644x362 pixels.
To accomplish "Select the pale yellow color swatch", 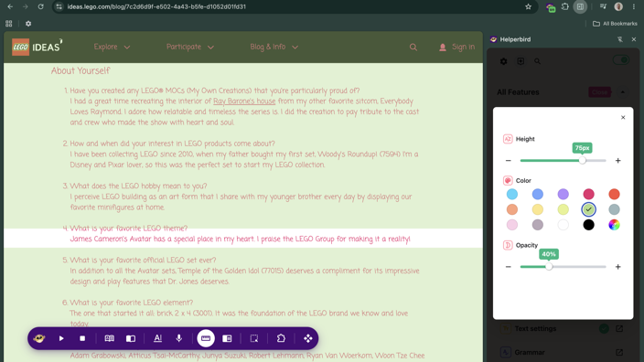I will tap(538, 209).
